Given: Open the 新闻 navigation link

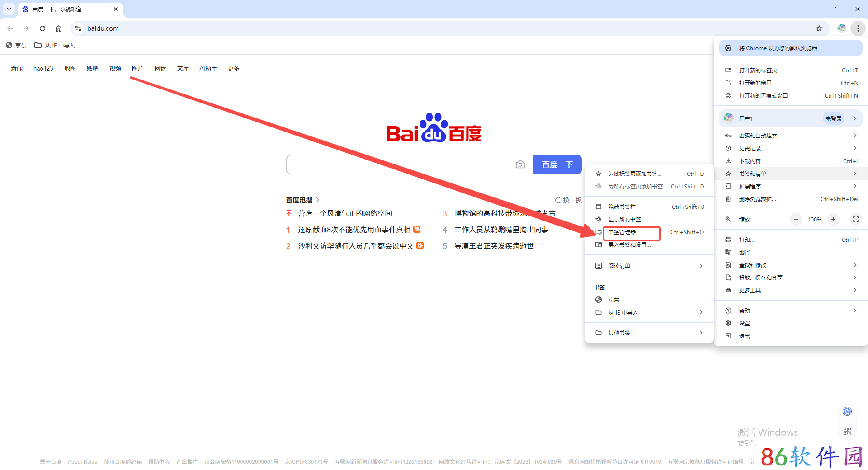Looking at the screenshot, I should (17, 68).
